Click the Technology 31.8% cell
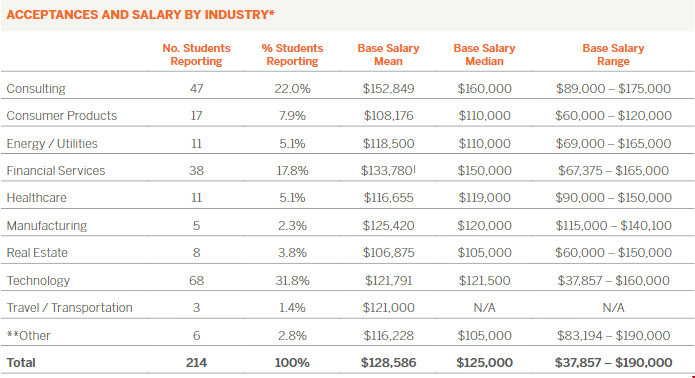 click(x=292, y=281)
